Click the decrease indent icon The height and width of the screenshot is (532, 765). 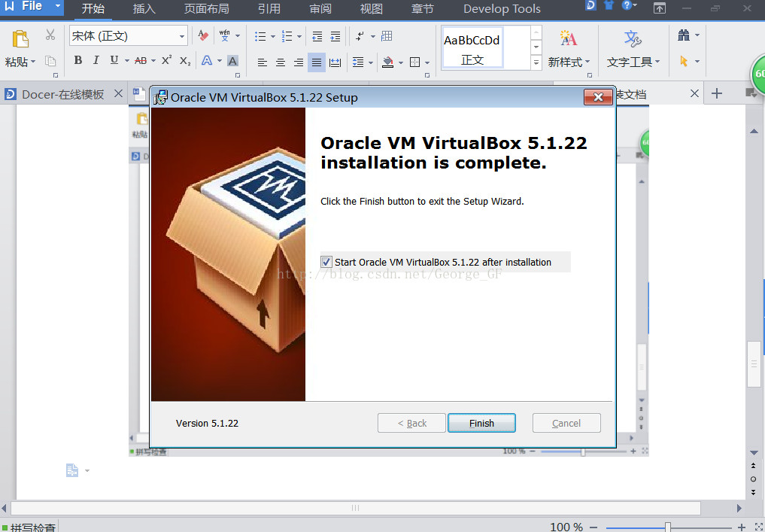[317, 36]
